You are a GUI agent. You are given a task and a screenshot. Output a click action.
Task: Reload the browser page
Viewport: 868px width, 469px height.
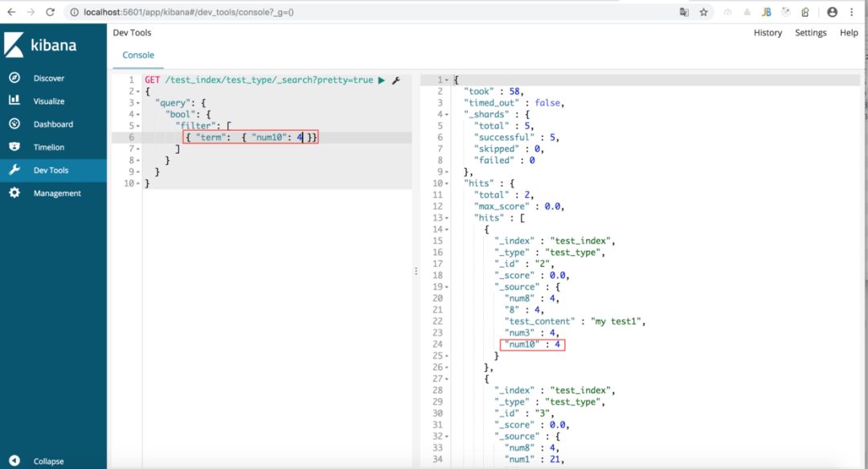point(51,12)
